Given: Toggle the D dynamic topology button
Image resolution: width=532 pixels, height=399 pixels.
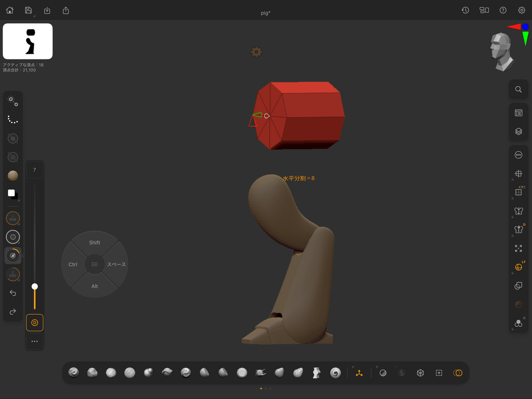Looking at the screenshot, I should tap(35, 323).
